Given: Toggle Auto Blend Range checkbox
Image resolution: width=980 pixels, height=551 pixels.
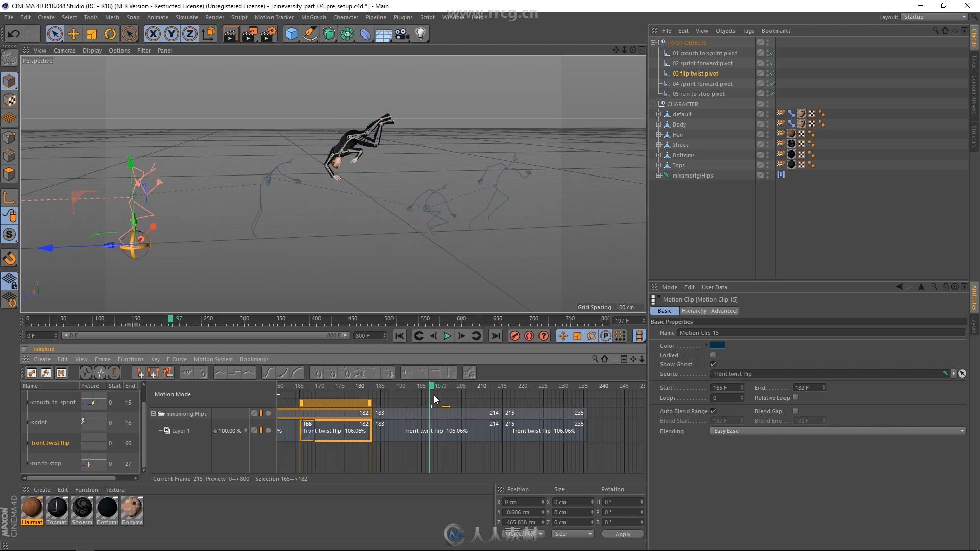Looking at the screenshot, I should (714, 411).
